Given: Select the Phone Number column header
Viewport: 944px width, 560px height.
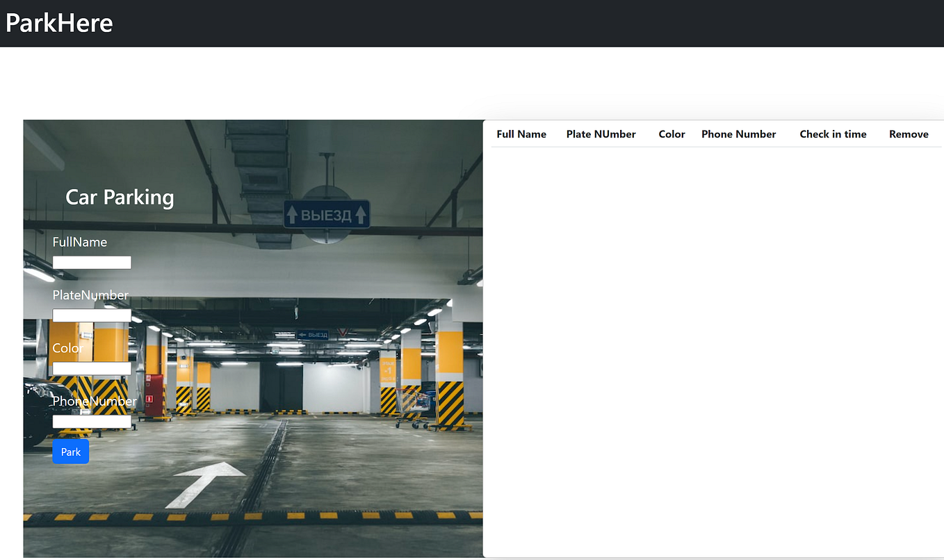Looking at the screenshot, I should tap(738, 134).
